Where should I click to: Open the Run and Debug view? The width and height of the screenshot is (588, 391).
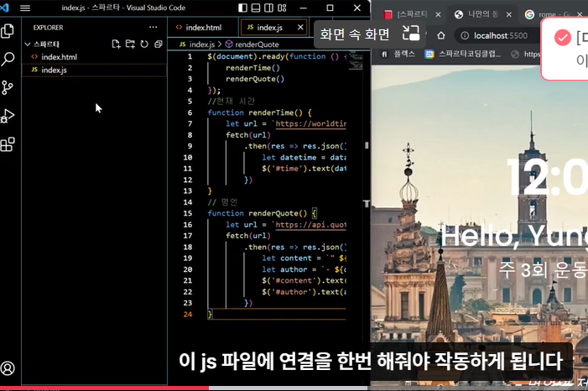click(x=8, y=116)
